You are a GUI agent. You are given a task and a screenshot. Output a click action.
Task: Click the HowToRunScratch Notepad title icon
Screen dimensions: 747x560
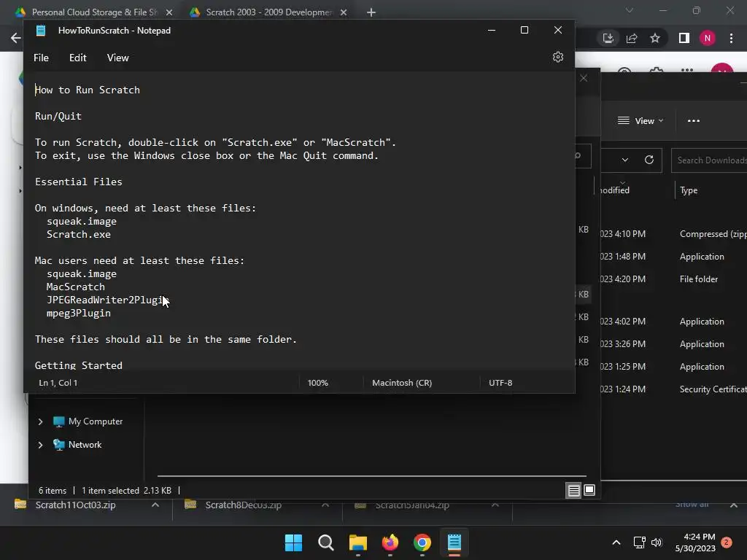click(41, 31)
